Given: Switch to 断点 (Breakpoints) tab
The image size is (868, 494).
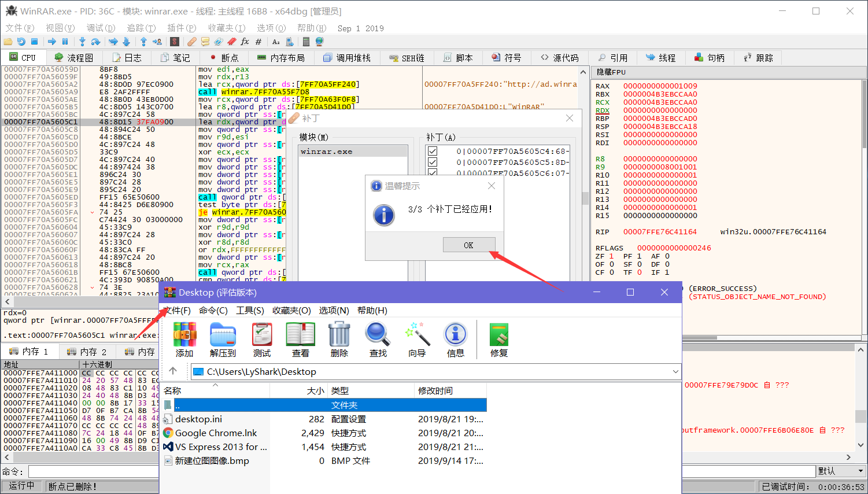Looking at the screenshot, I should pyautogui.click(x=224, y=58).
